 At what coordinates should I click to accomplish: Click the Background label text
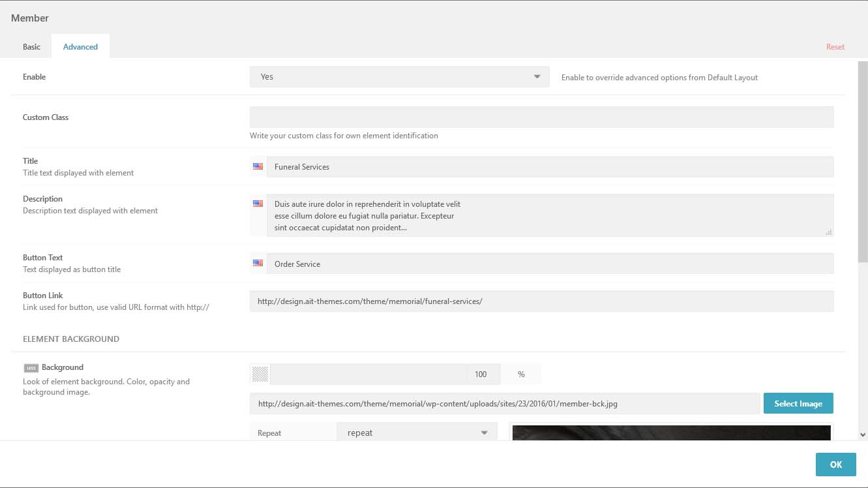[63, 367]
